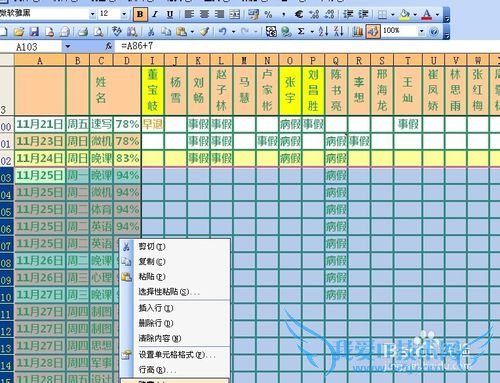Image resolution: width=500 pixels, height=383 pixels.
Task: Open the zoom percentage dropdown
Action: (x=421, y=32)
